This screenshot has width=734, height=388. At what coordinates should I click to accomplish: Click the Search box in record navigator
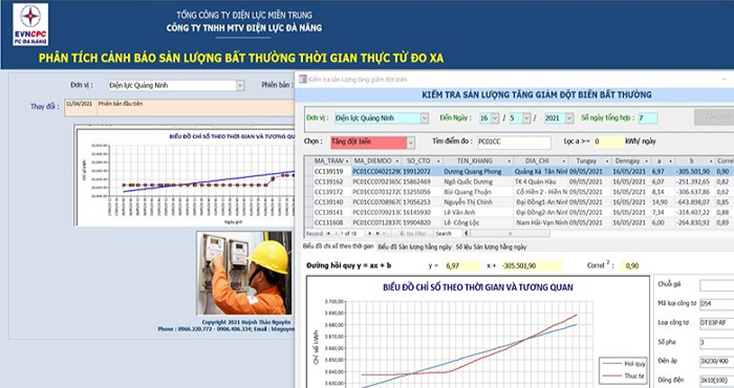[448, 233]
